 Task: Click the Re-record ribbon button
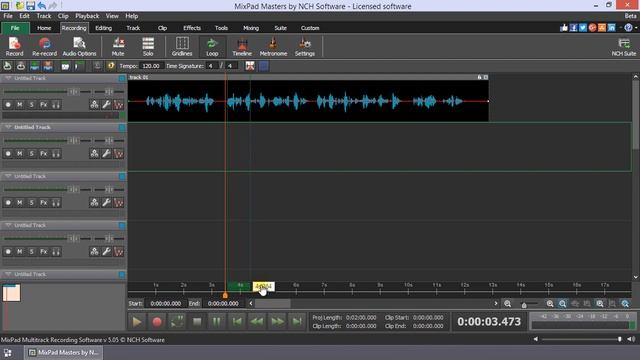[x=44, y=47]
